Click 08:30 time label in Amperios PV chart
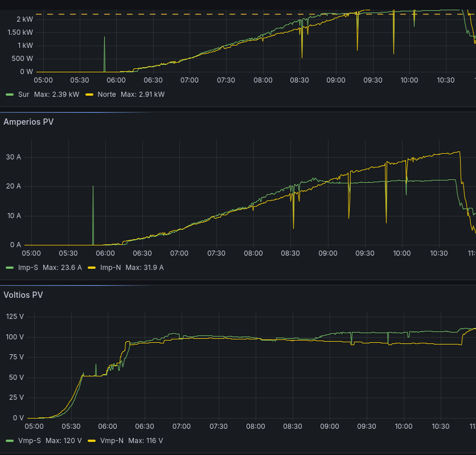This screenshot has height=455, width=476. (x=290, y=253)
